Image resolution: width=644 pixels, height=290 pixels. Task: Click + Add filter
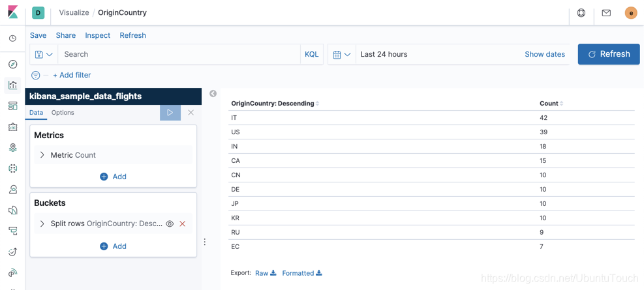(72, 75)
